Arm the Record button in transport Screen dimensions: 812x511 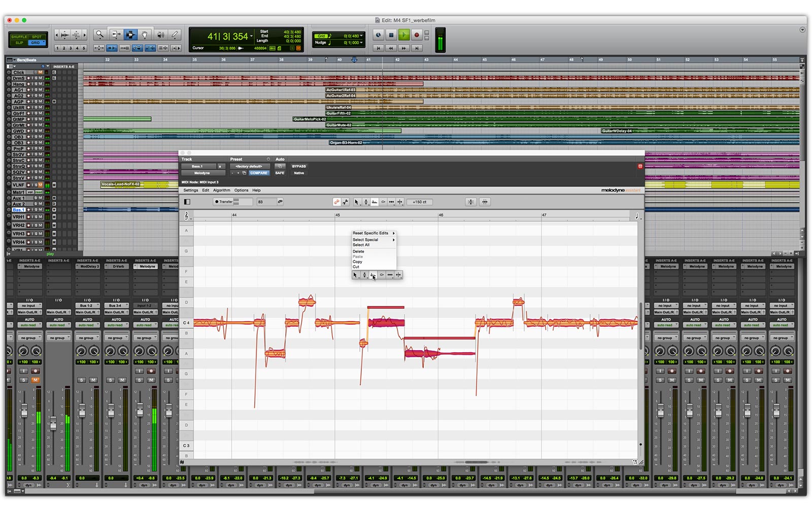(417, 35)
